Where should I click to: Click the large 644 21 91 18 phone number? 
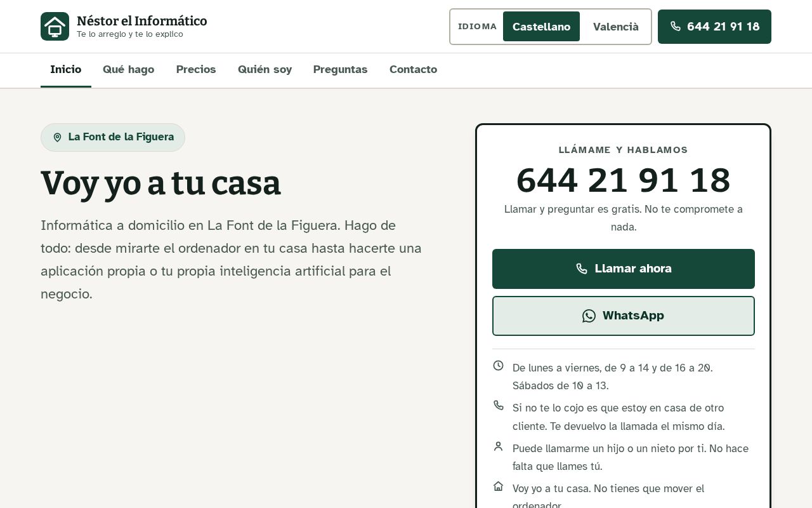[x=624, y=180]
